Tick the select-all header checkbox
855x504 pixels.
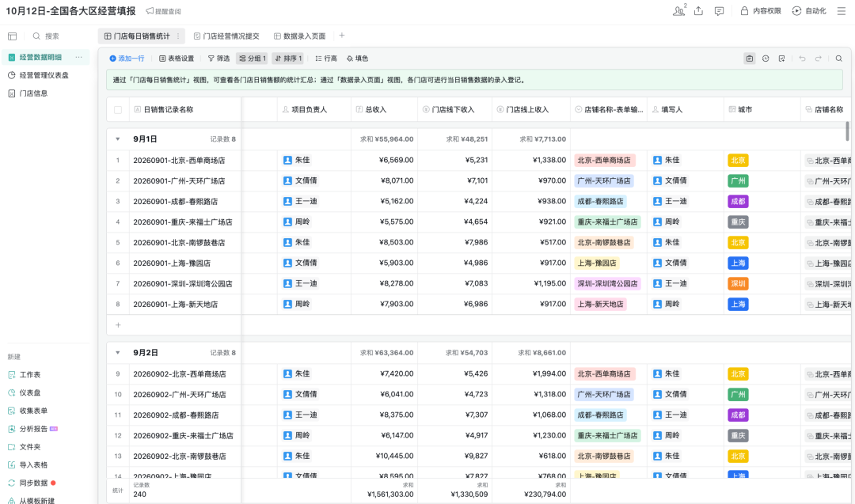click(x=118, y=109)
